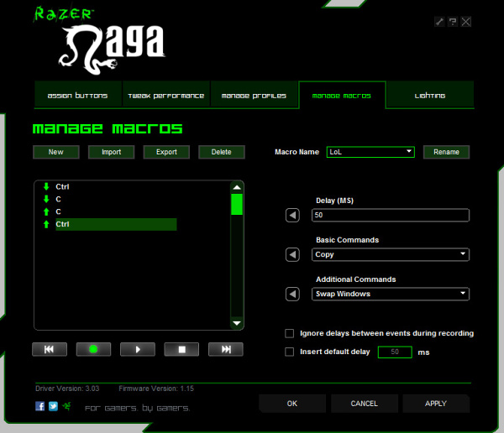The image size is (504, 433).
Task: Close the Razer Naga window
Action: (x=465, y=22)
